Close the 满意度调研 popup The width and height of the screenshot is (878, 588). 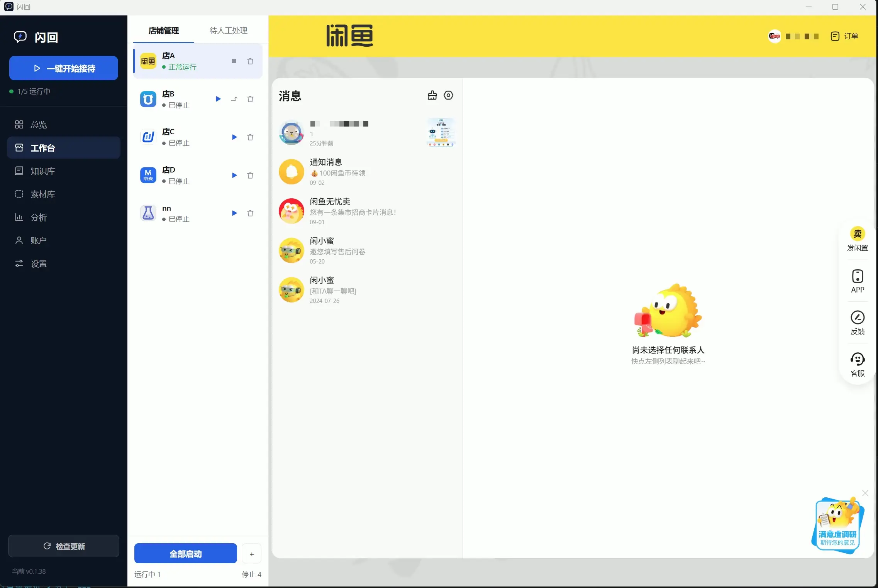[x=865, y=493]
